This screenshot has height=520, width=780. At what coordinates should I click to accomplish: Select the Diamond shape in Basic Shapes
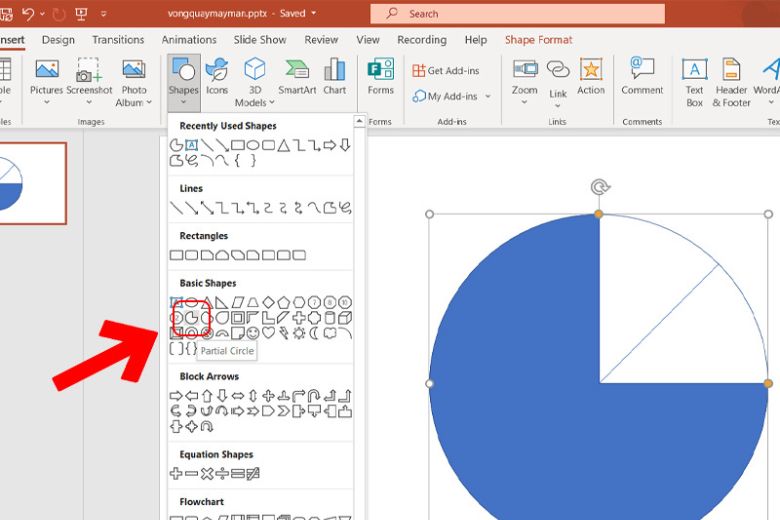pyautogui.click(x=268, y=302)
